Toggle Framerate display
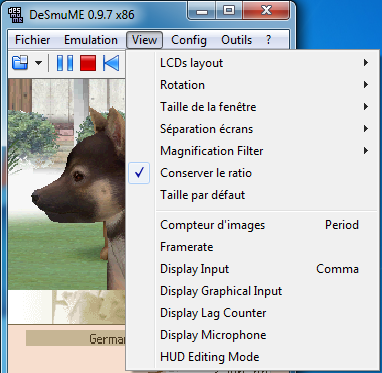382x373 pixels. (252, 247)
